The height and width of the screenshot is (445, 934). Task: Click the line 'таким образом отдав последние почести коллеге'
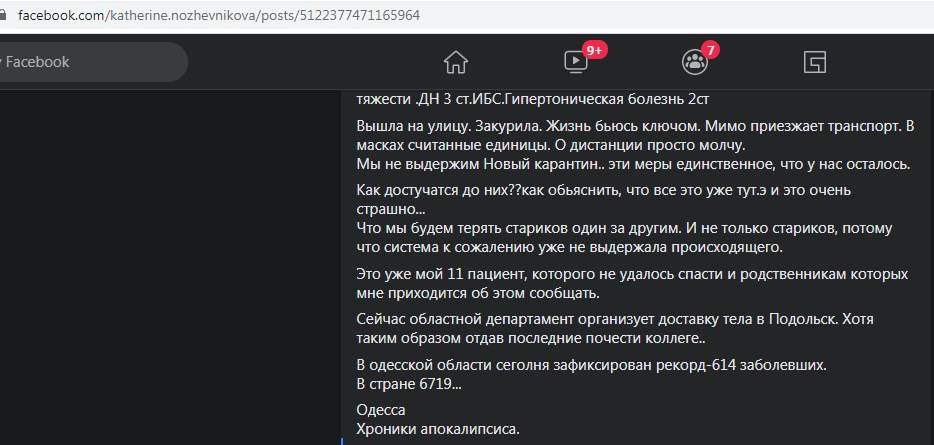click(531, 338)
